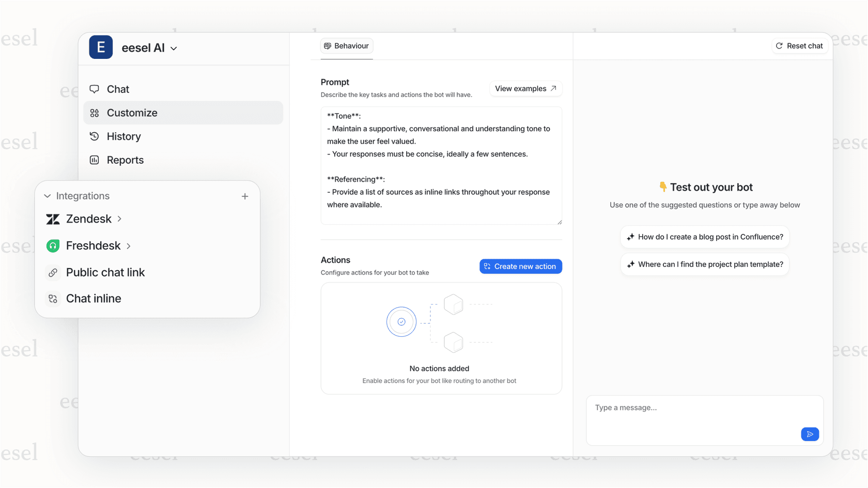Click the eesel AI logo square
This screenshot has width=868, height=488.
(101, 47)
